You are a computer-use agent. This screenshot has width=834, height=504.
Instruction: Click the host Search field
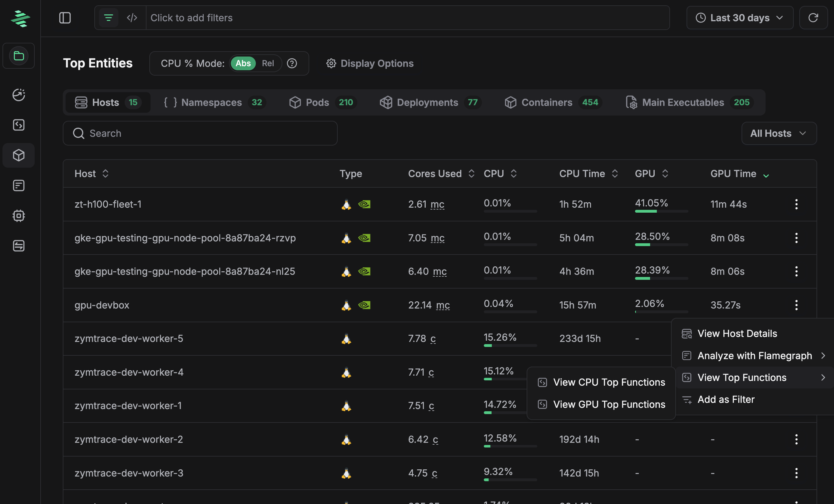pos(200,133)
